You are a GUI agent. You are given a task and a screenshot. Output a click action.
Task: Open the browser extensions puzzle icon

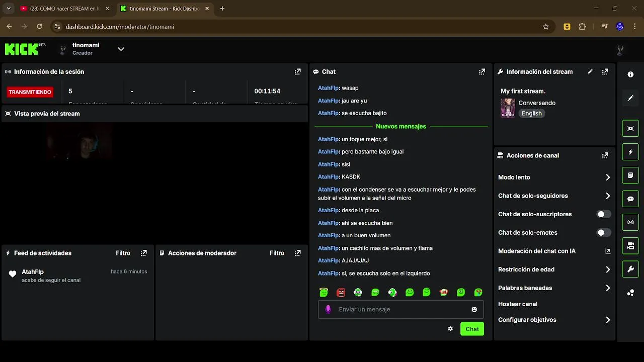[x=582, y=27]
